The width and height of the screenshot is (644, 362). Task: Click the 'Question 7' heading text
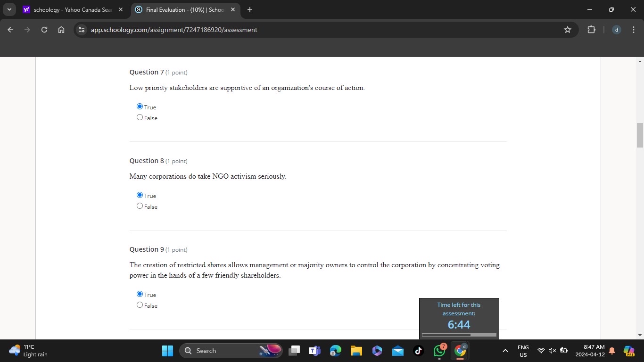pos(147,72)
